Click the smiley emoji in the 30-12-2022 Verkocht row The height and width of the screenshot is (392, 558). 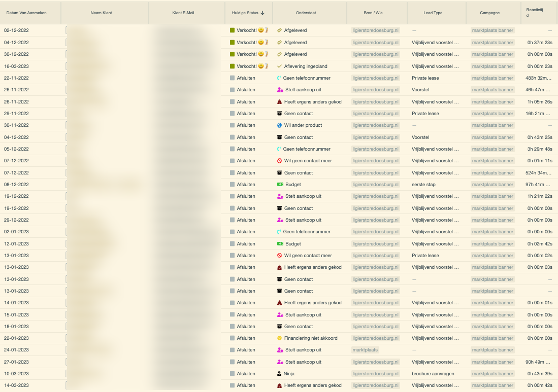click(260, 54)
